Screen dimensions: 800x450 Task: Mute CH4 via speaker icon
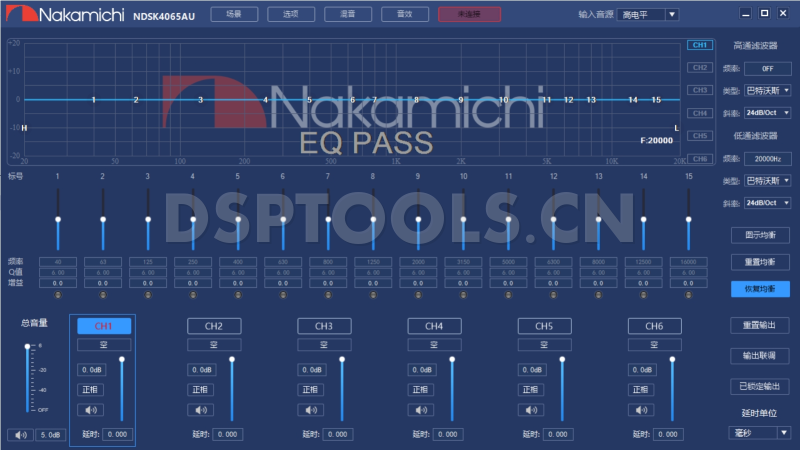[x=420, y=409]
